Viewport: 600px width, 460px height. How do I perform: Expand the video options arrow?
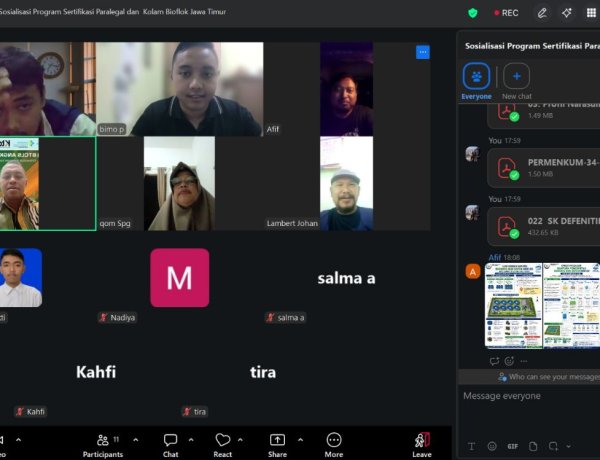(x=18, y=440)
